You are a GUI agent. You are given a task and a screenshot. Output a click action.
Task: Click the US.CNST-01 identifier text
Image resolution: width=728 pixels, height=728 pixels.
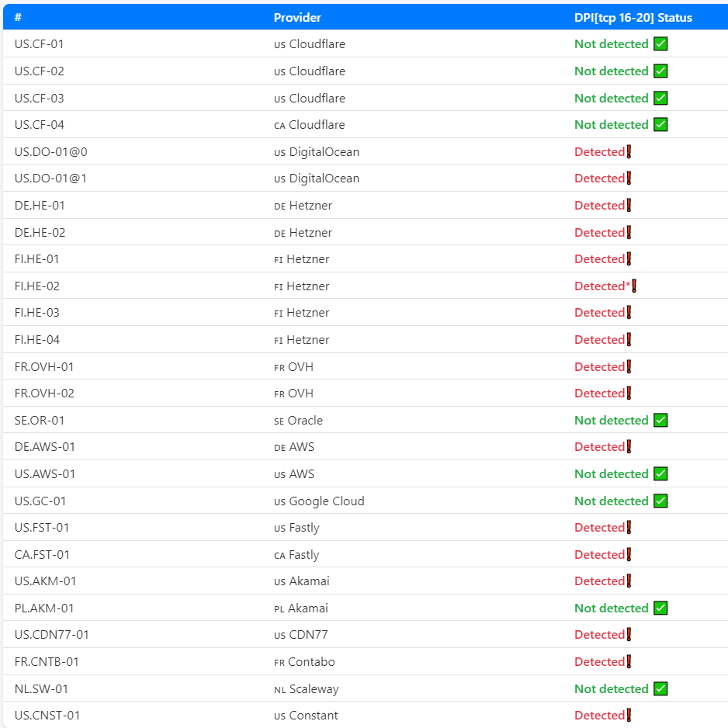point(47,716)
